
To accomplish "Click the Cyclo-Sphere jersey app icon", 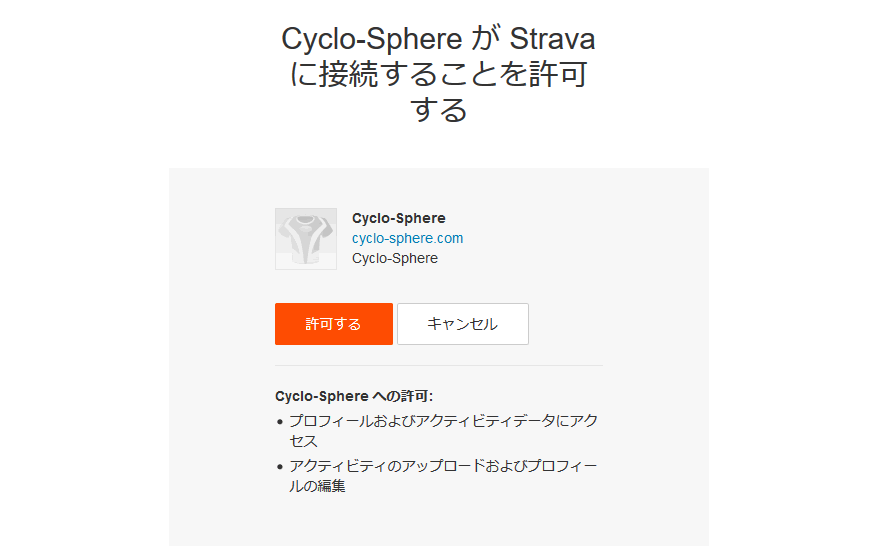I will [x=306, y=239].
